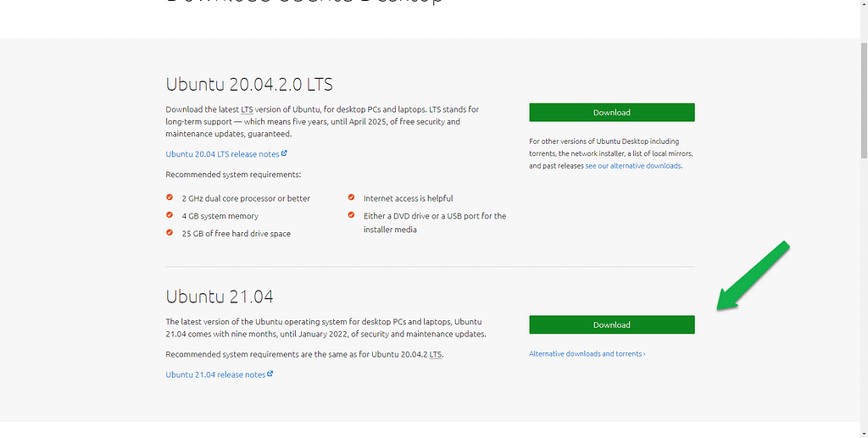Click the checkmark icon beside 4 GB system memory
The width and height of the screenshot is (868, 438).
(x=170, y=215)
